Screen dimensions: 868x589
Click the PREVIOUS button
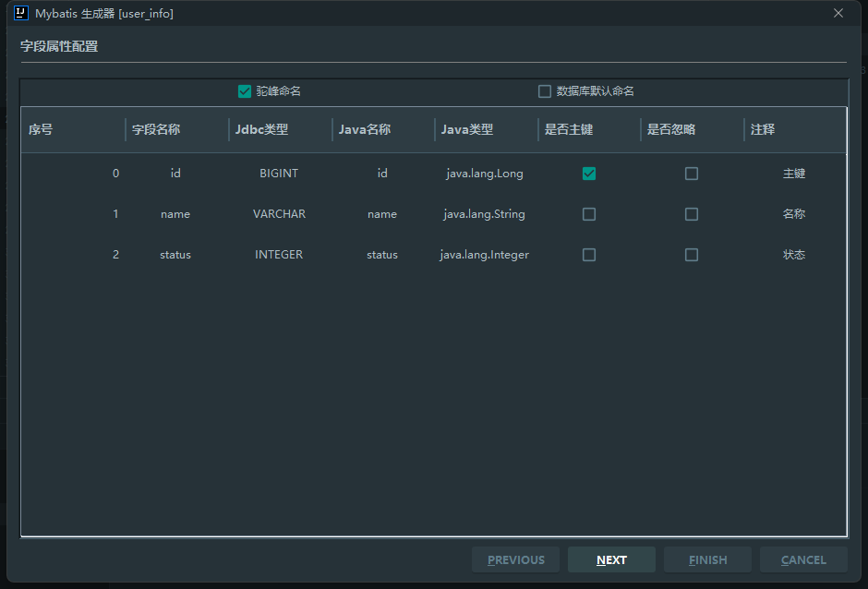tap(515, 559)
